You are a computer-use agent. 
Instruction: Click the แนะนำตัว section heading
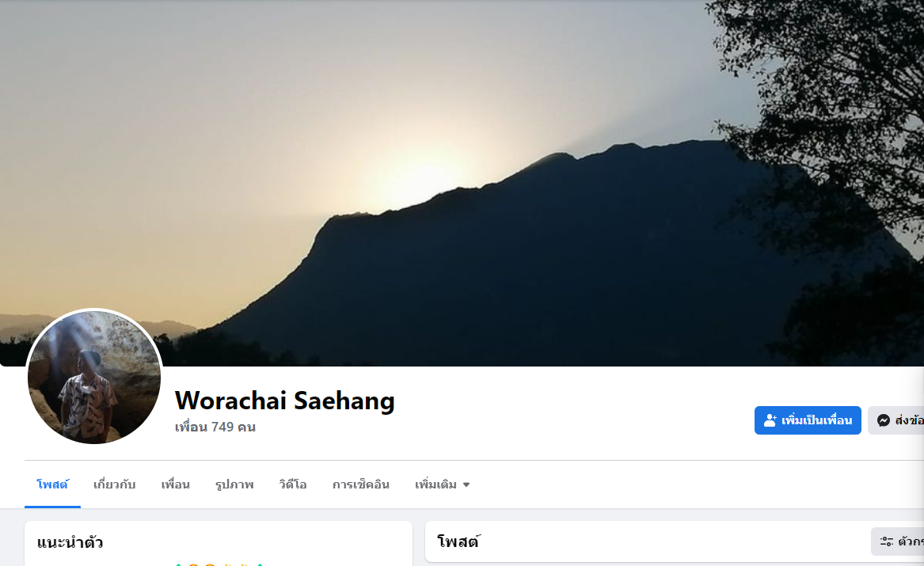pyautogui.click(x=70, y=542)
